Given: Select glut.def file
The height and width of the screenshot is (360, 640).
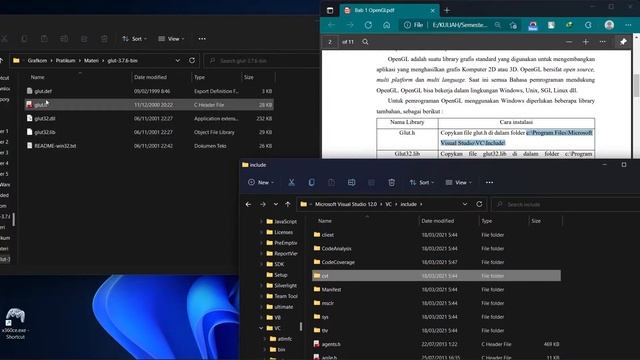Looking at the screenshot, I should tap(149, 91).
